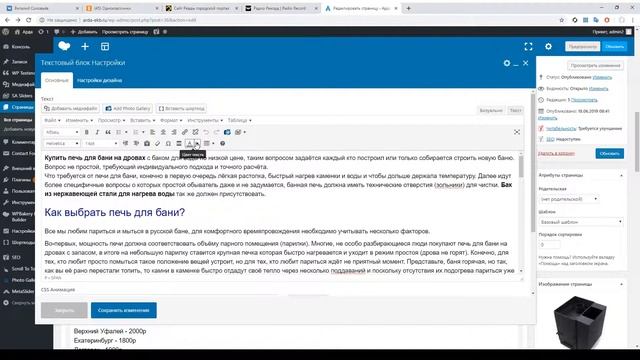Open the Вставить editor menu
The height and width of the screenshot is (360, 640).
click(x=142, y=120)
